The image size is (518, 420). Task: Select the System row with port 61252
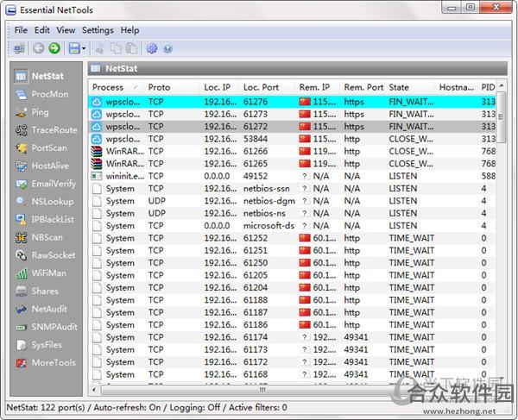(x=292, y=238)
